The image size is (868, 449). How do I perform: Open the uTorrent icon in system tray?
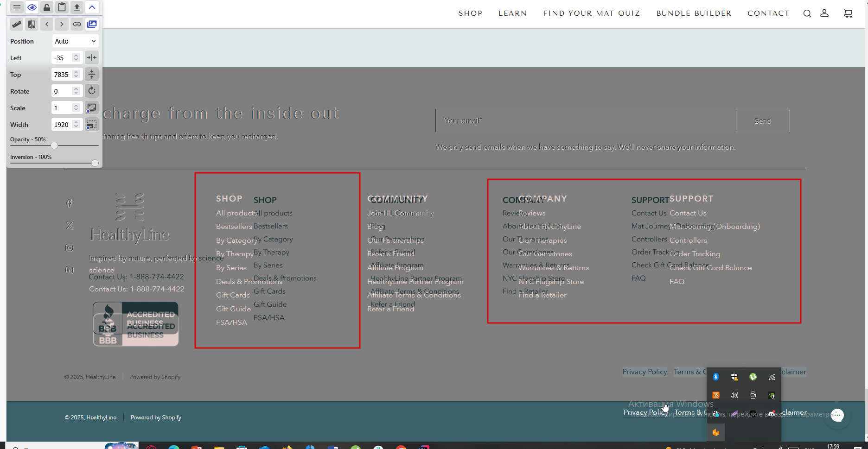[x=753, y=377]
